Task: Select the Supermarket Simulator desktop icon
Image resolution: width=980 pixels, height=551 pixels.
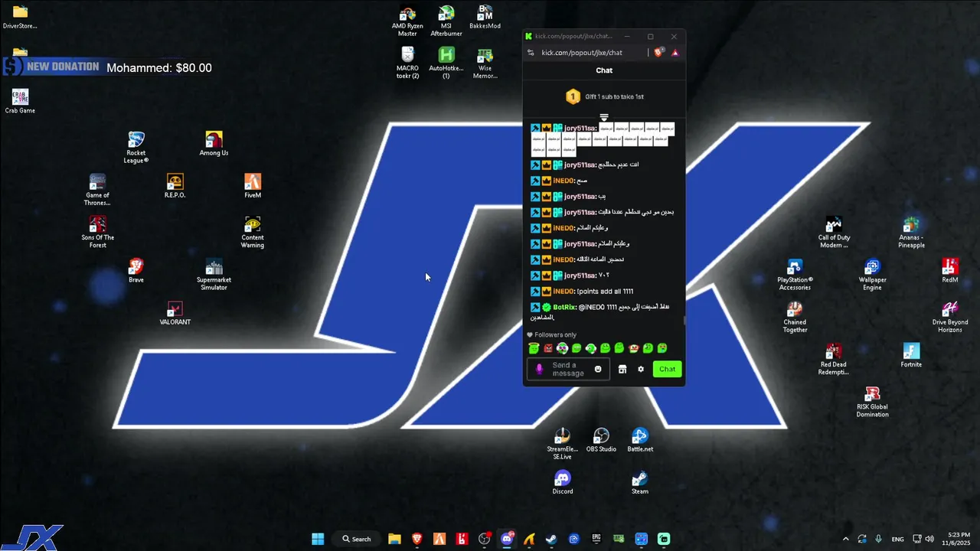Action: click(x=214, y=274)
